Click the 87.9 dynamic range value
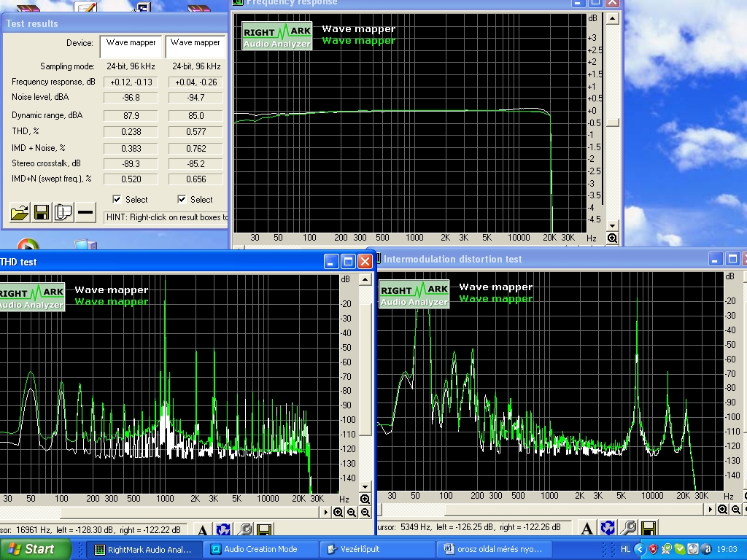Image resolution: width=747 pixels, height=560 pixels. click(131, 116)
